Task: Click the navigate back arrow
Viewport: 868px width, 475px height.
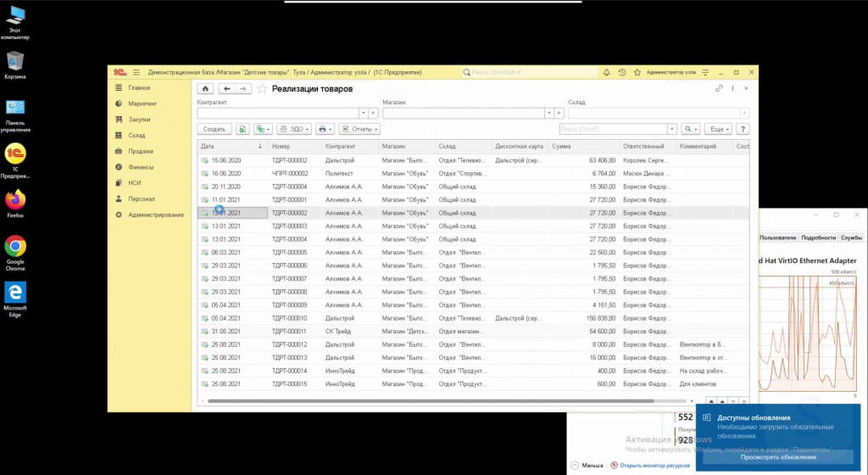Action: pyautogui.click(x=226, y=88)
